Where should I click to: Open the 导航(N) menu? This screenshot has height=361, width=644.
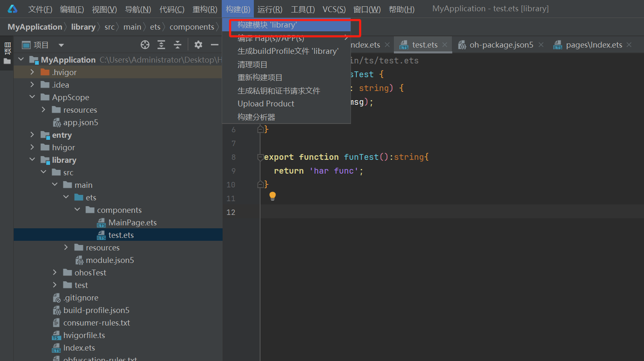(138, 9)
